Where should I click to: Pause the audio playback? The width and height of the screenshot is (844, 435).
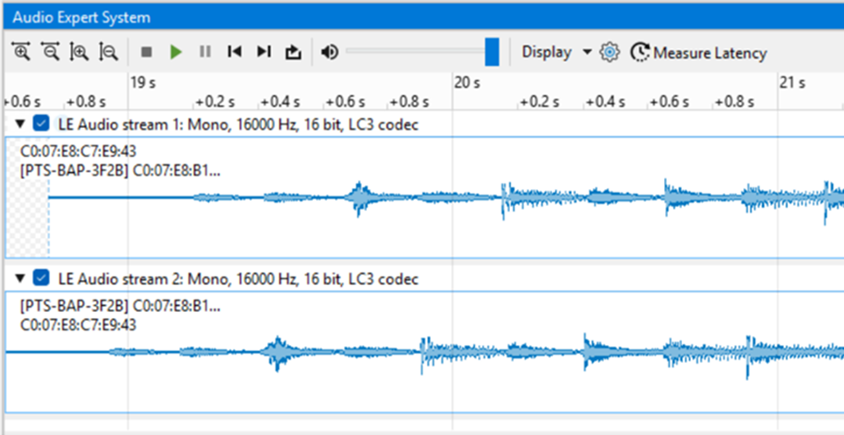click(205, 52)
